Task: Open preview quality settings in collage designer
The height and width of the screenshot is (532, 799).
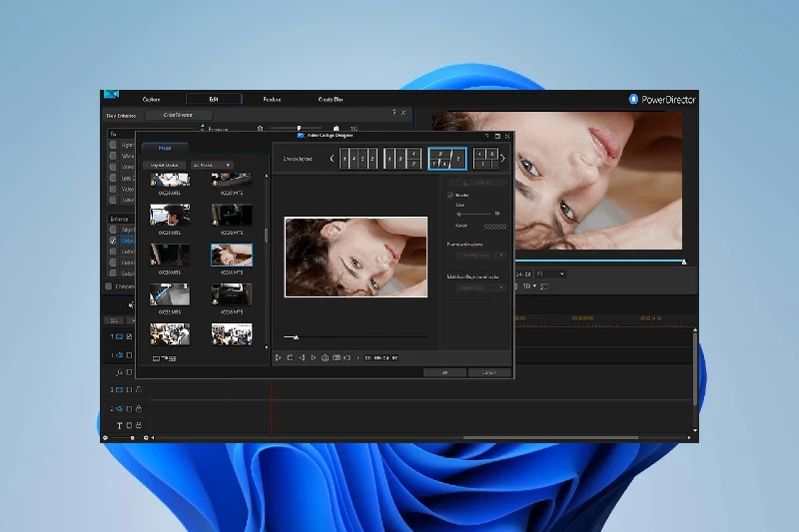Action: (337, 358)
